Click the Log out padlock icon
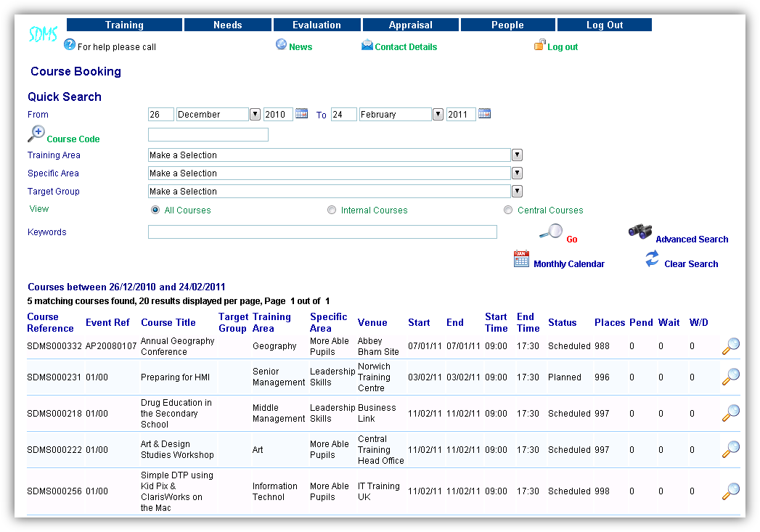Viewport: 760px width, 532px height. pyautogui.click(x=540, y=45)
